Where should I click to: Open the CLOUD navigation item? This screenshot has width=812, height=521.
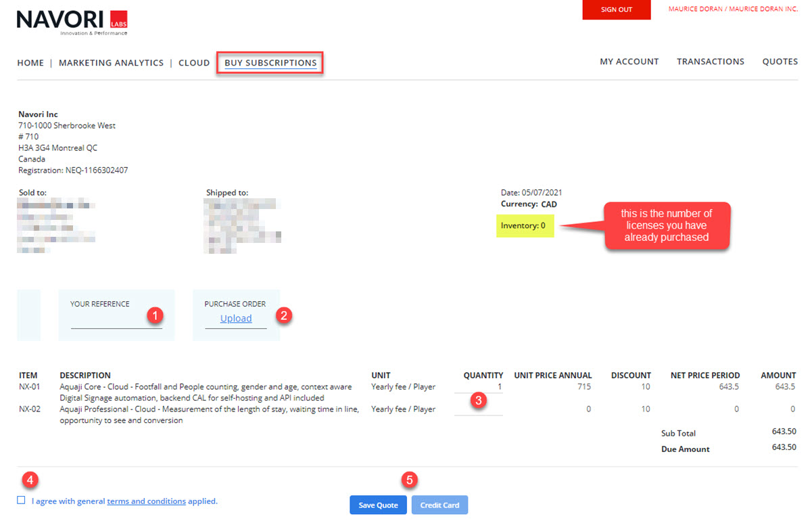(194, 63)
